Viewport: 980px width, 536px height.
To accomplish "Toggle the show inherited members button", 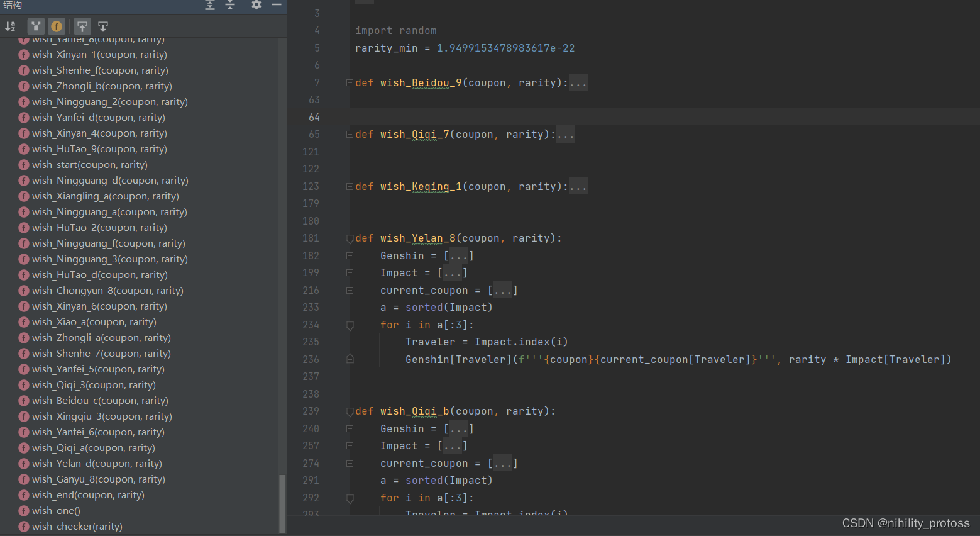I will point(36,26).
